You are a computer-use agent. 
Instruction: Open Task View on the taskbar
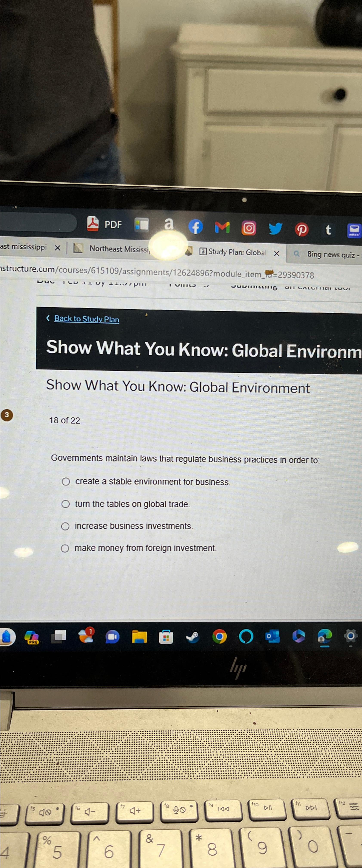click(x=59, y=636)
